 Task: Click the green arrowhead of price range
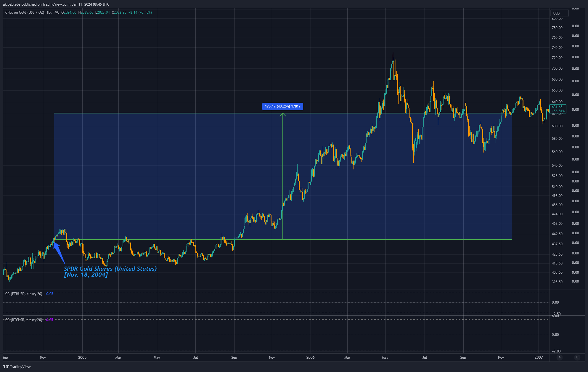coord(283,115)
